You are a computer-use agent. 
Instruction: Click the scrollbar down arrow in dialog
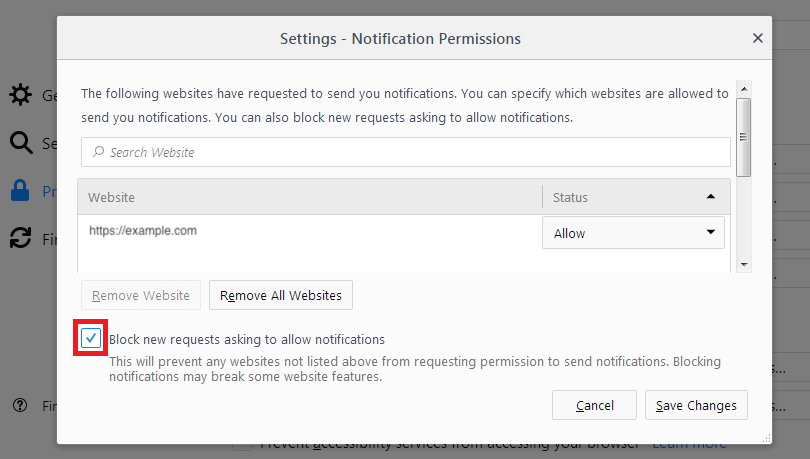click(x=744, y=264)
